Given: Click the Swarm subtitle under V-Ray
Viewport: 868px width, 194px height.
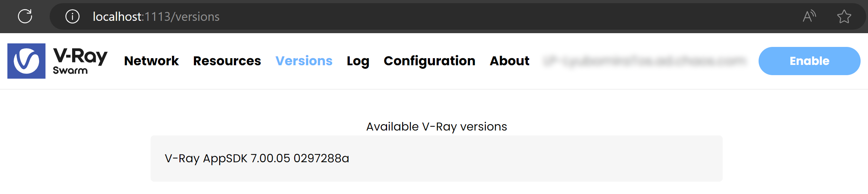Looking at the screenshot, I should coord(70,71).
